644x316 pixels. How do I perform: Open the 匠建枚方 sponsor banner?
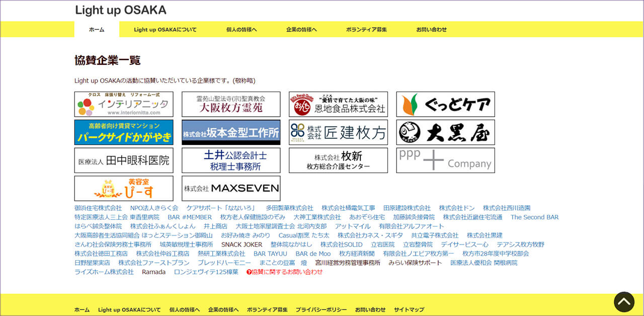click(338, 132)
